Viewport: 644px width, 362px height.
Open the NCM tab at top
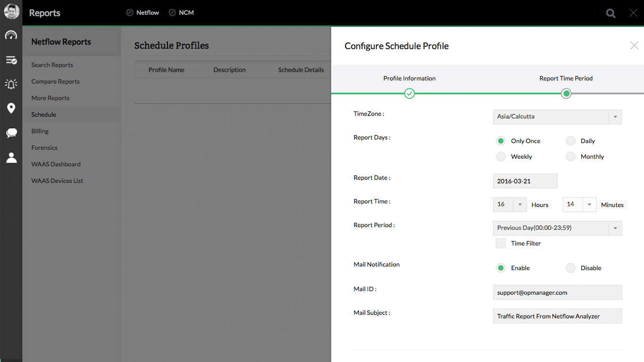pyautogui.click(x=181, y=12)
